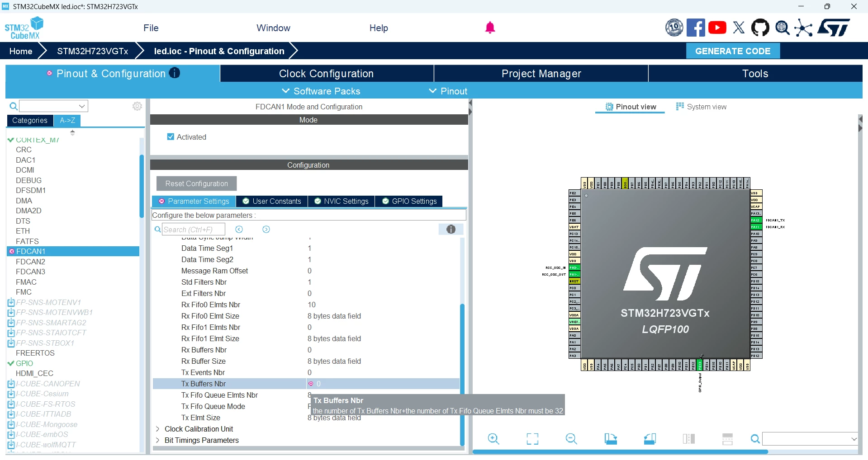Click the peripheral search magnifier icon

(x=14, y=106)
